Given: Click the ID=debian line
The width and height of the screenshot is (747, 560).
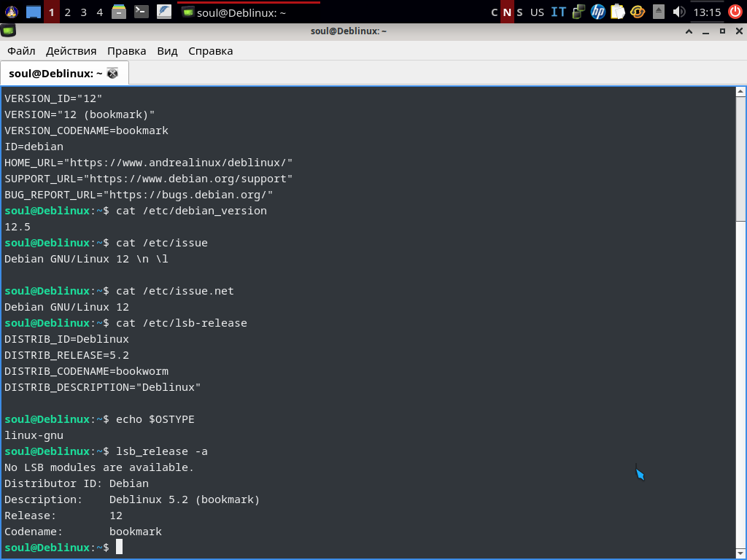Looking at the screenshot, I should pos(34,147).
